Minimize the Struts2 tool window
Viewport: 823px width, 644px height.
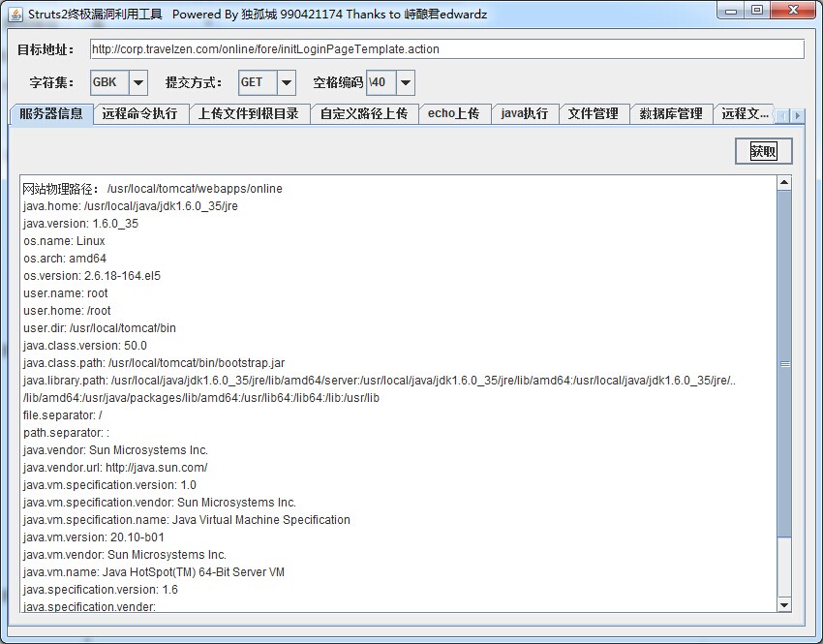pos(731,11)
